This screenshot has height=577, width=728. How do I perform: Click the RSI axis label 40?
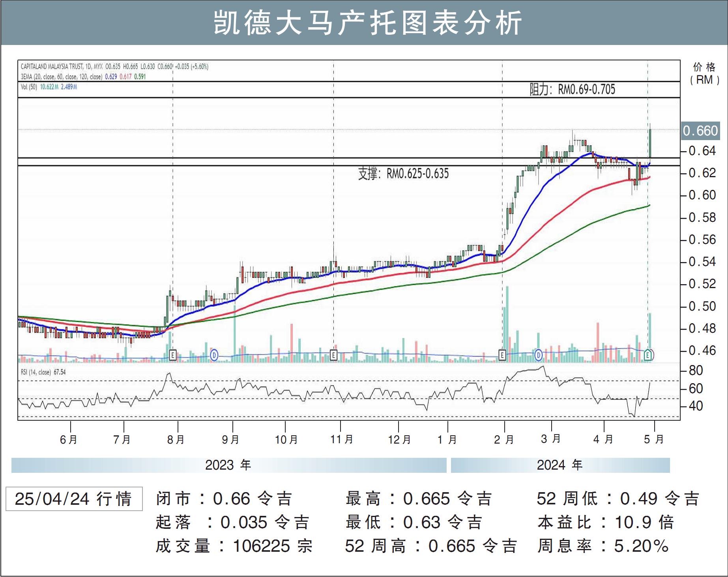pyautogui.click(x=696, y=406)
